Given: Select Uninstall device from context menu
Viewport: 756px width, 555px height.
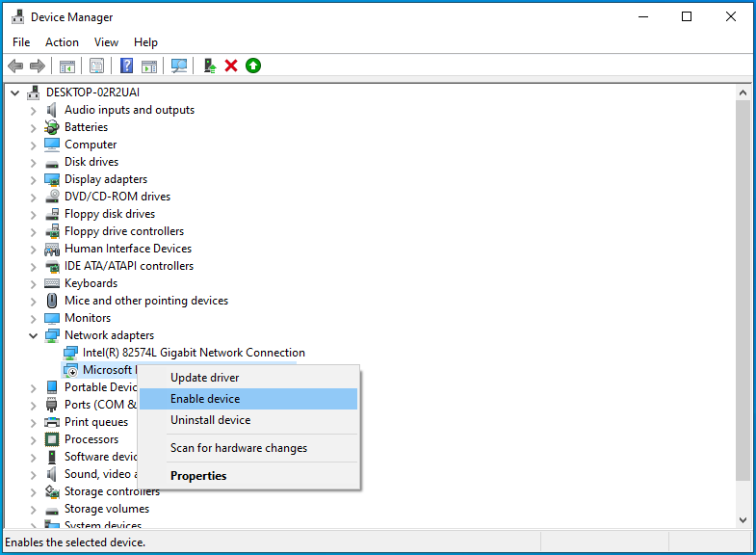Looking at the screenshot, I should pyautogui.click(x=248, y=420).
